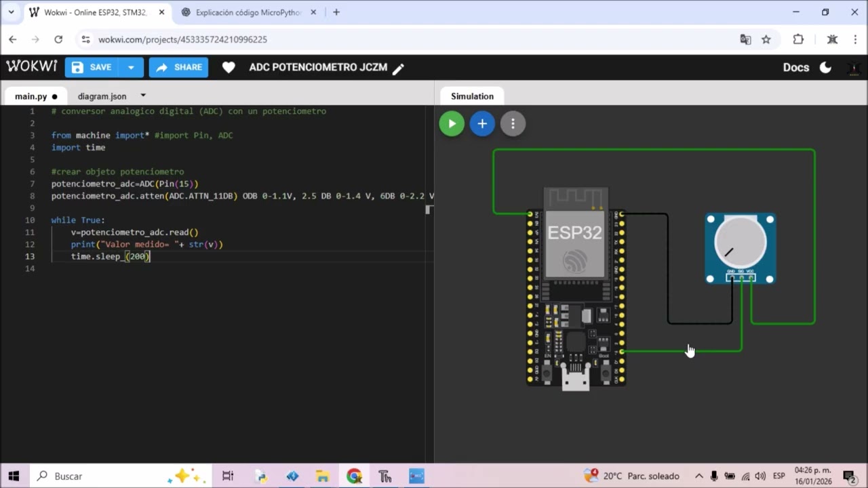The width and height of the screenshot is (868, 488).
Task: Click the potentiometer knob in the diagram
Action: [x=740, y=243]
